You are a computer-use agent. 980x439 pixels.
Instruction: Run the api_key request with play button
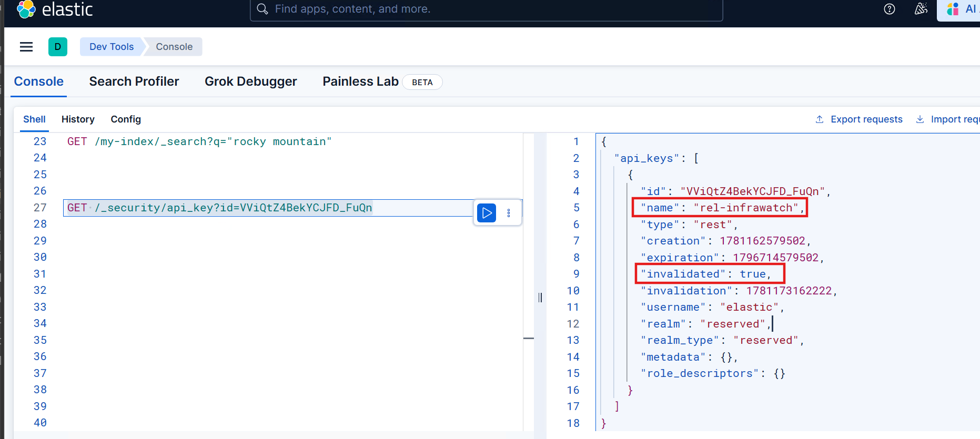487,213
